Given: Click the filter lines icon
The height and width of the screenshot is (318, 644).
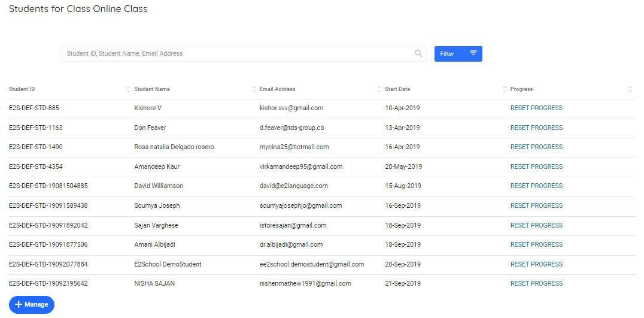Looking at the screenshot, I should coord(473,53).
